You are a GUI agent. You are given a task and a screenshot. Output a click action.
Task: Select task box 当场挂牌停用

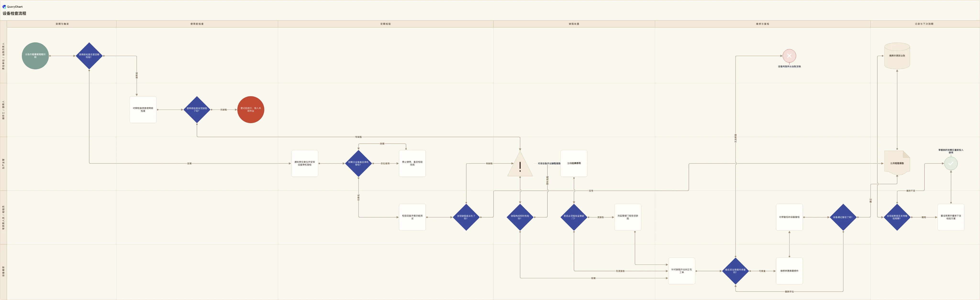click(x=574, y=164)
